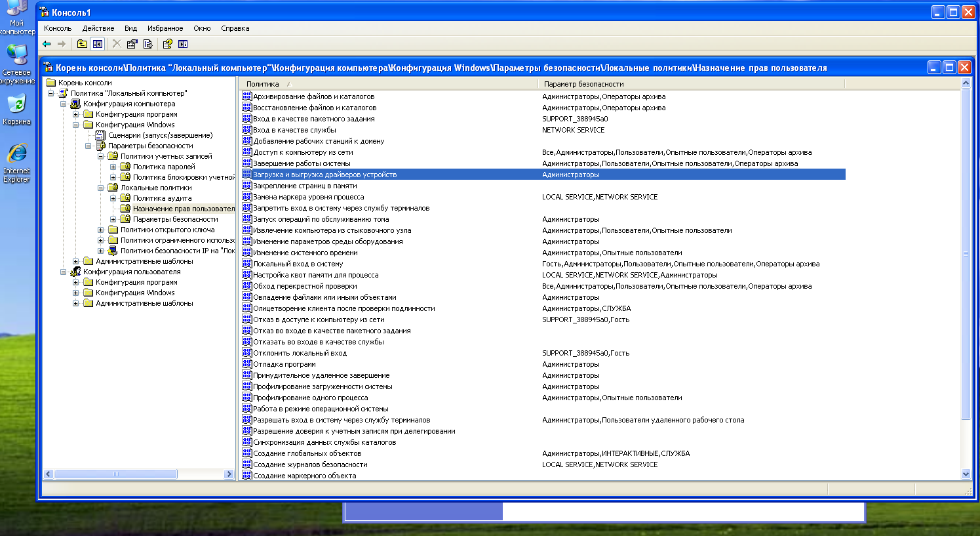Click the Help toolbar icon with question mark
Screen dimensions: 980x536
click(x=167, y=44)
